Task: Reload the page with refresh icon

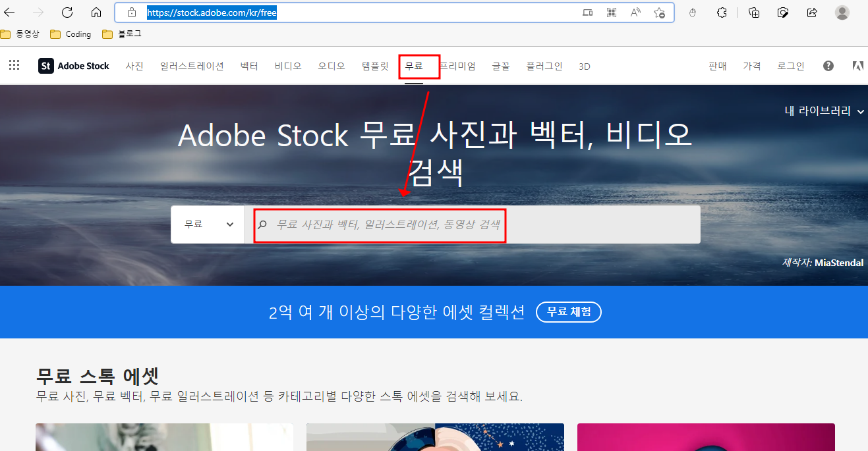Action: (67, 13)
